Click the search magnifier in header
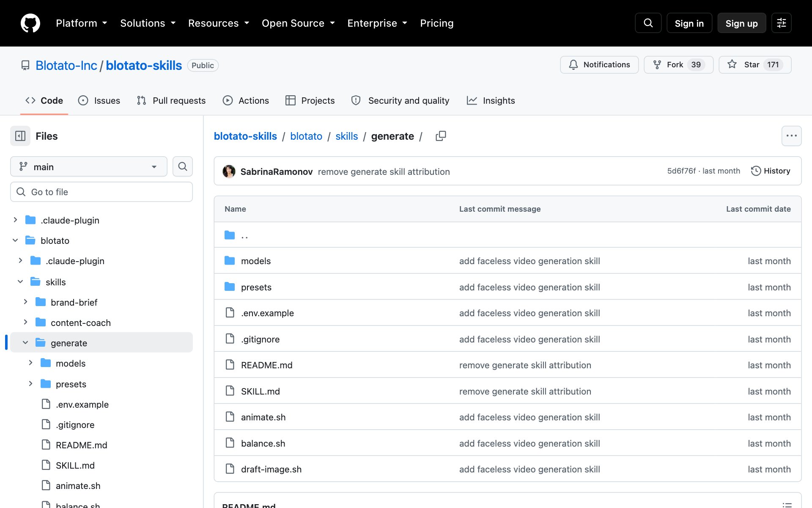This screenshot has height=508, width=812. click(x=648, y=23)
